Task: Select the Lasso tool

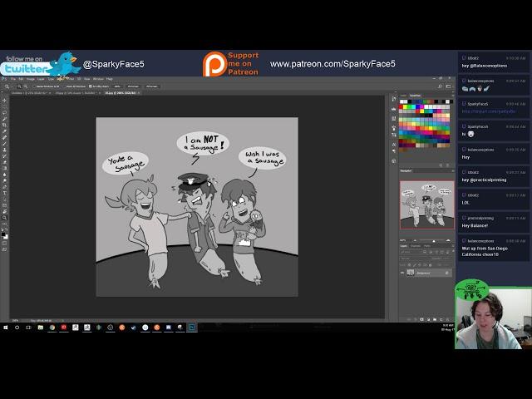Action: (4, 112)
